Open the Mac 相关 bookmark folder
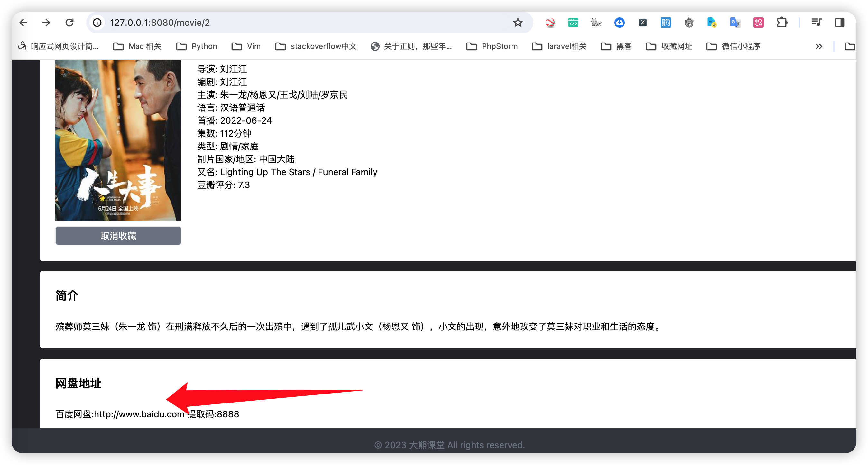This screenshot has height=465, width=868. tap(137, 46)
